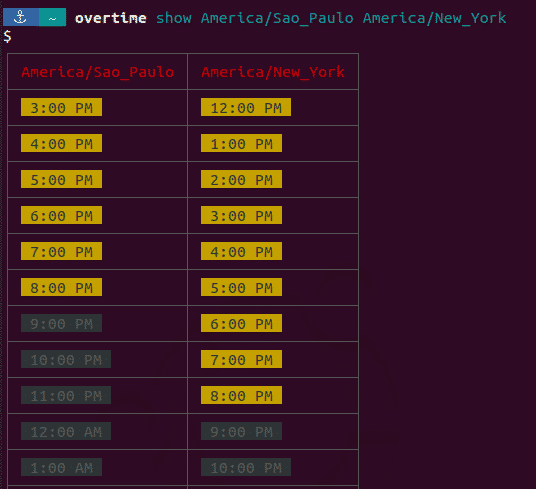Click America/New_York argument in command line
Image resolution: width=536 pixels, height=489 pixels.
pyautogui.click(x=434, y=18)
